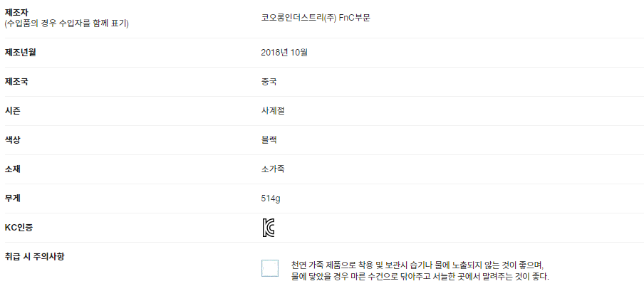Click the 블랙 color value
644x296 pixels.
(x=269, y=139)
